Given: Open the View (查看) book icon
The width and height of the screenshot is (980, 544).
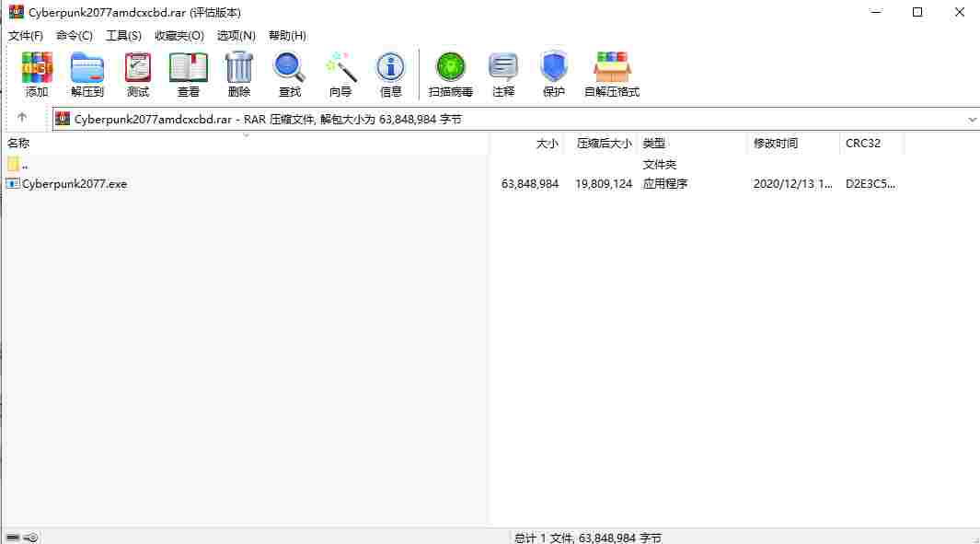Looking at the screenshot, I should (x=188, y=67).
